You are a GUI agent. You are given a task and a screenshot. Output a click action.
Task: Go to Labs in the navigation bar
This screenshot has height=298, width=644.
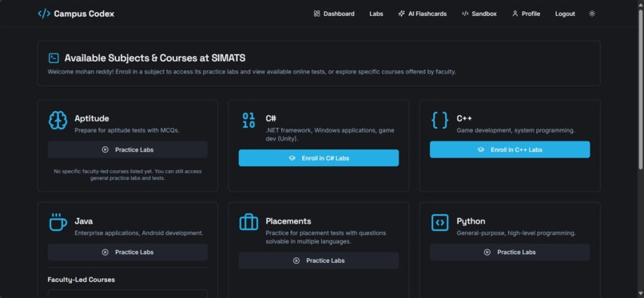[376, 14]
